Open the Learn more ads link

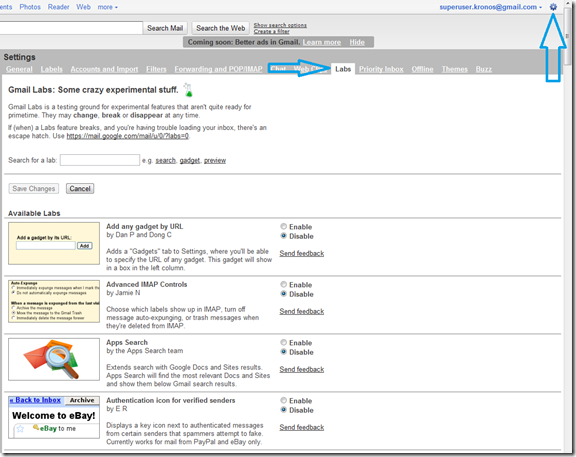pos(322,42)
